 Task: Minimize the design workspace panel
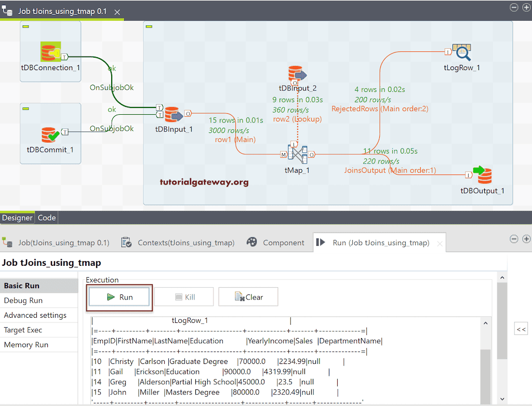(514, 7)
